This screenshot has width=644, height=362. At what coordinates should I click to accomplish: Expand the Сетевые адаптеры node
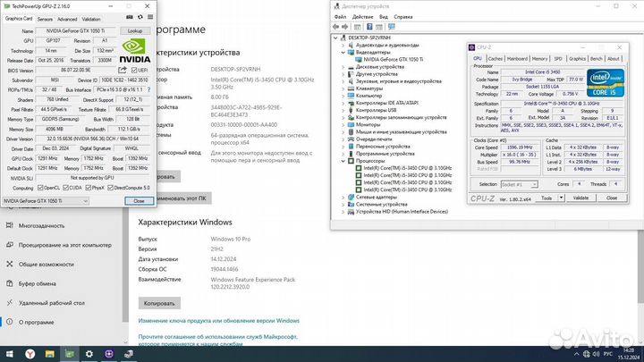coord(343,197)
